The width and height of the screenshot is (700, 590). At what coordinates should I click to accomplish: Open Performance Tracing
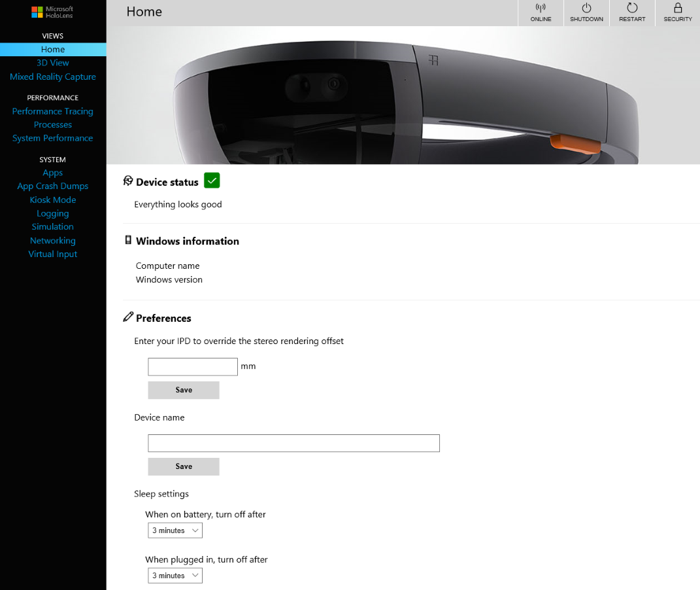click(x=53, y=111)
